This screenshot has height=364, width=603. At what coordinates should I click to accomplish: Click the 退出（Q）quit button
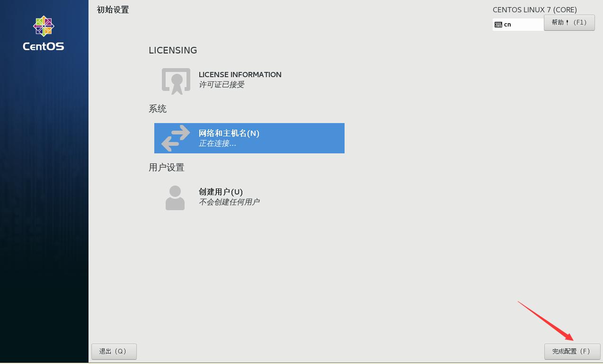[114, 351]
